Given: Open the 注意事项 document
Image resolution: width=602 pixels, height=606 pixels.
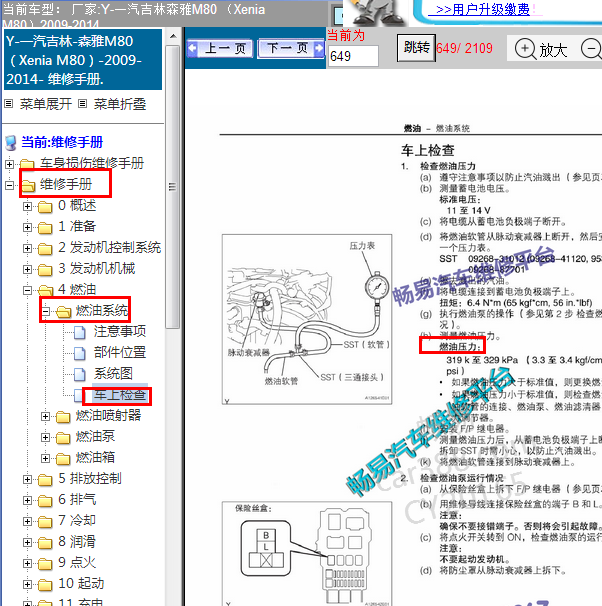Looking at the screenshot, I should coord(120,331).
